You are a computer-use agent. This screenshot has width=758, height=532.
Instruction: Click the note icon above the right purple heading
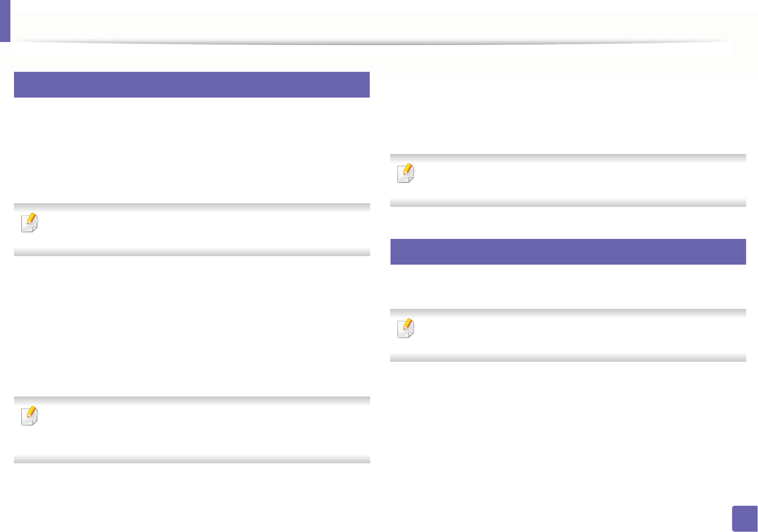click(405, 173)
